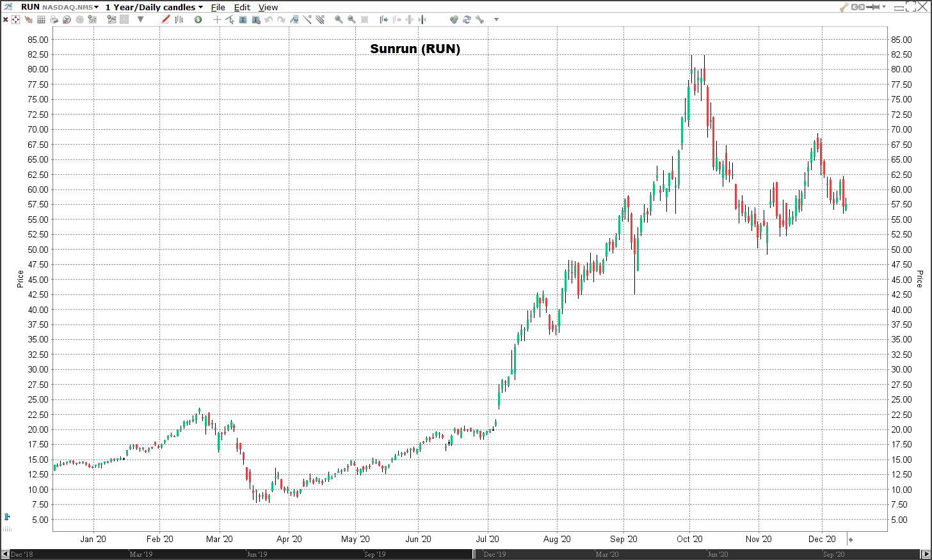932x560 pixels.
Task: Click the chart app icon at top-left
Action: 8,6
